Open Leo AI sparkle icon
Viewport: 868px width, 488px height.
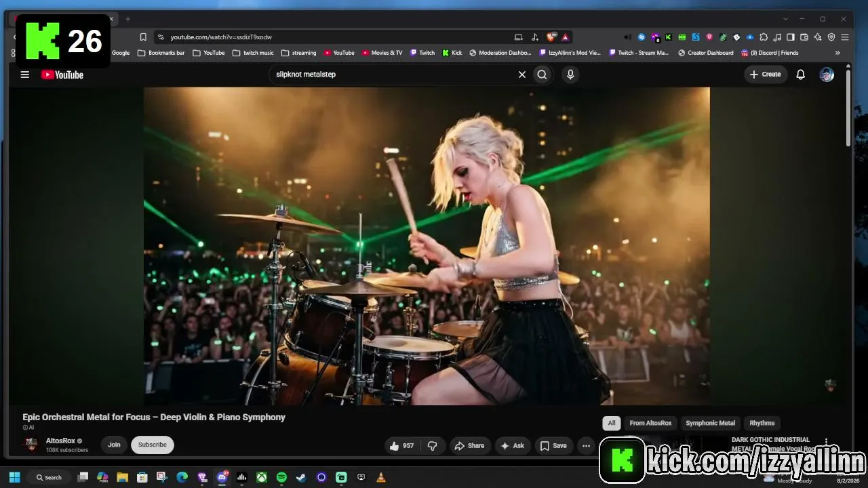[818, 37]
